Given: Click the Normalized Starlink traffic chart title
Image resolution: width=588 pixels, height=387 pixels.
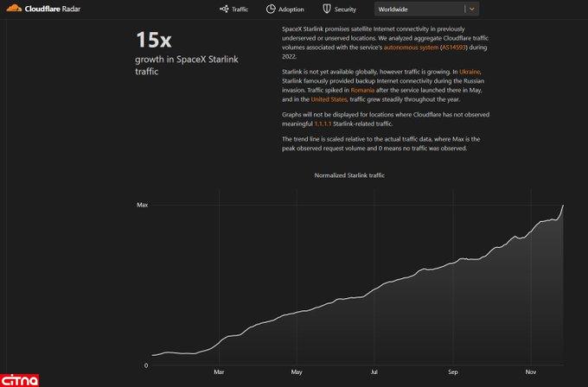Looking at the screenshot, I should pos(349,175).
